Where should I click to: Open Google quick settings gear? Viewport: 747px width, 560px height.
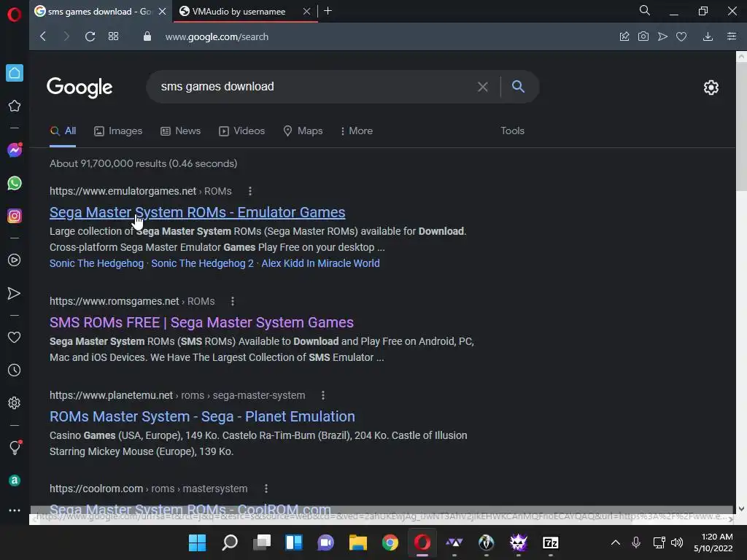point(711,87)
